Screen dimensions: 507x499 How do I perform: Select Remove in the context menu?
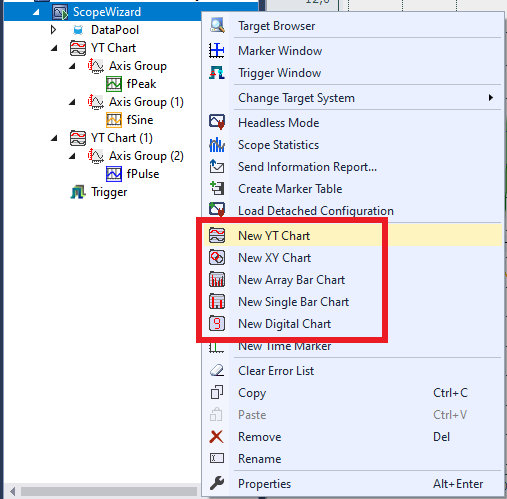[x=353, y=437]
